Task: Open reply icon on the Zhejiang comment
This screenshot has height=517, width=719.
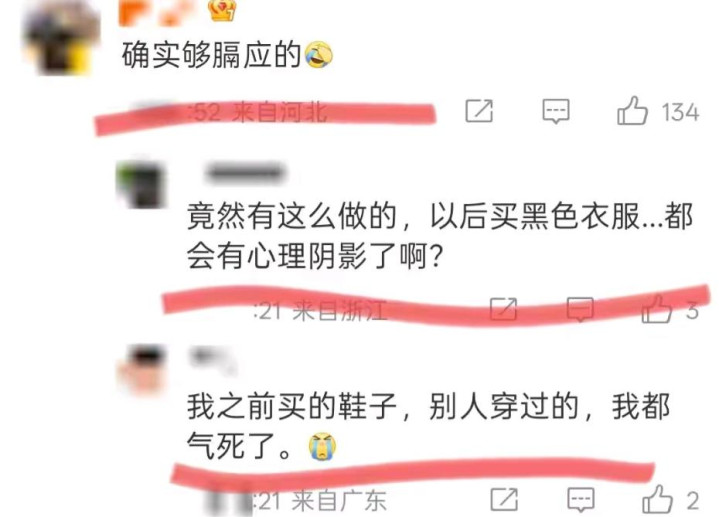Action: coord(581,309)
